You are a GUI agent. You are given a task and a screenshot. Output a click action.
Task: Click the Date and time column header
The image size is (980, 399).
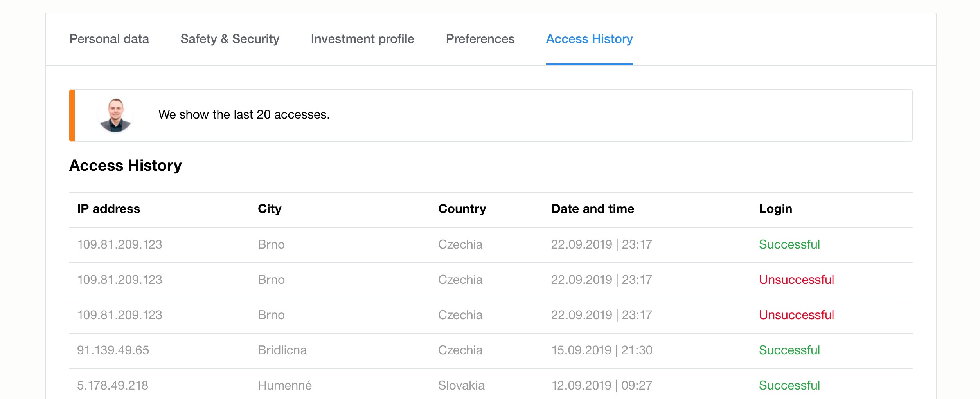[593, 209]
